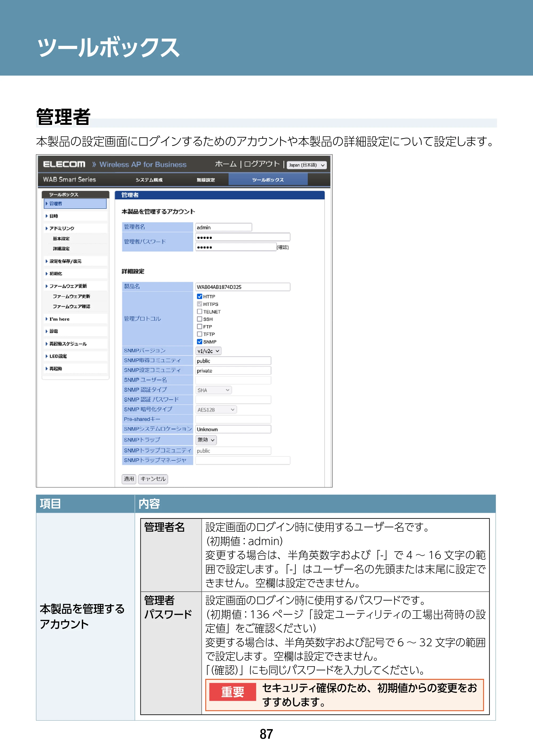Open the SNMP 暗号化タイプ AES128 dropdown
The height and width of the screenshot is (756, 533).
point(216,410)
